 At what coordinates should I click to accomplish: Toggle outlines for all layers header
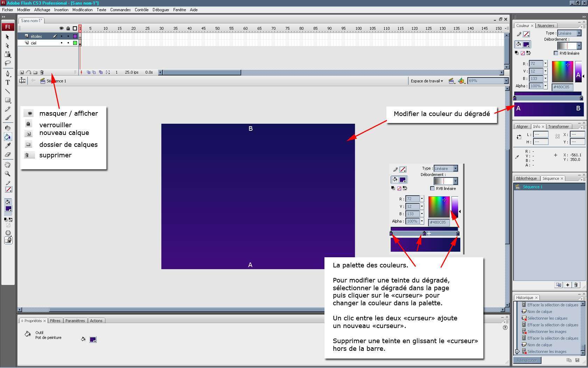coord(75,28)
